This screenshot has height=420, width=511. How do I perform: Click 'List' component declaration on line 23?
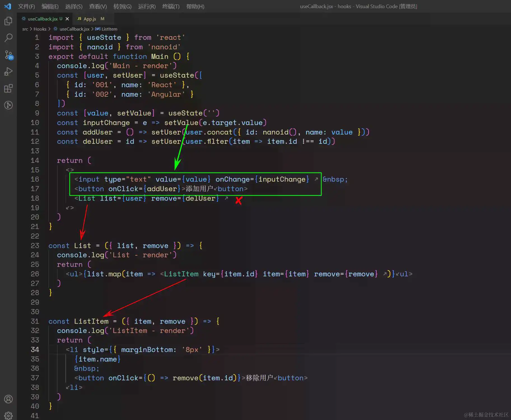click(x=82, y=245)
